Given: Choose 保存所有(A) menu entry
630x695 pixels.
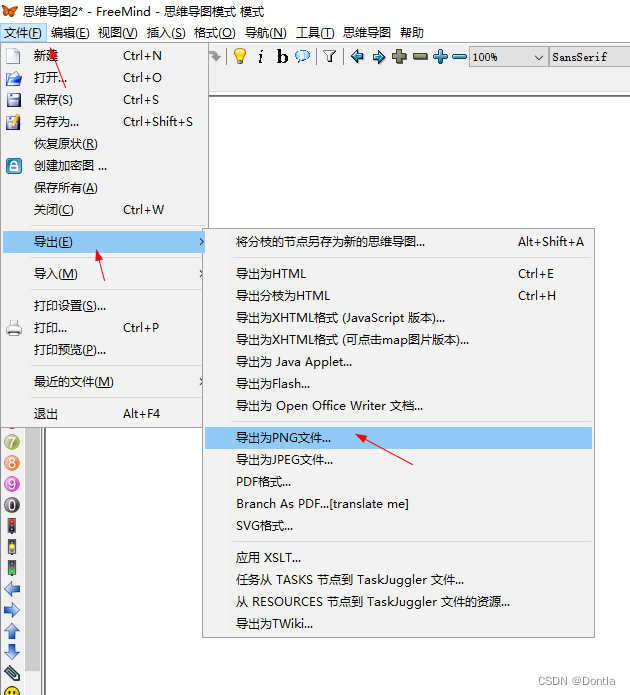Looking at the screenshot, I should coord(104,188).
